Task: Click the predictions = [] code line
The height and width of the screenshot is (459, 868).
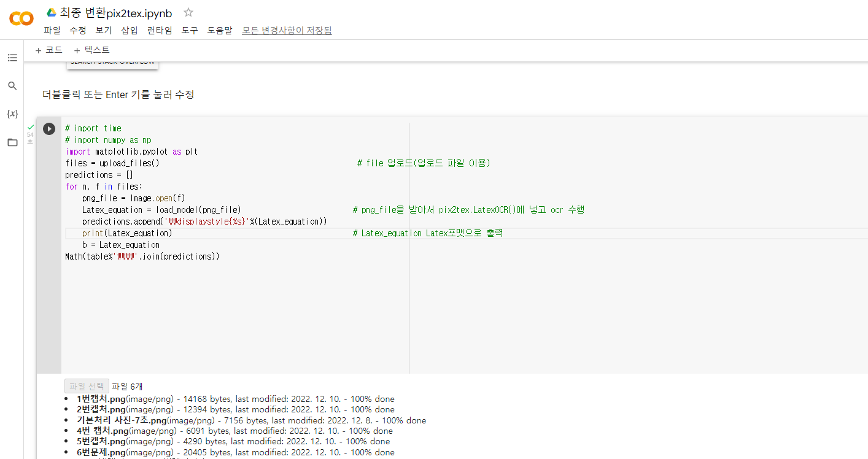Action: (x=99, y=175)
